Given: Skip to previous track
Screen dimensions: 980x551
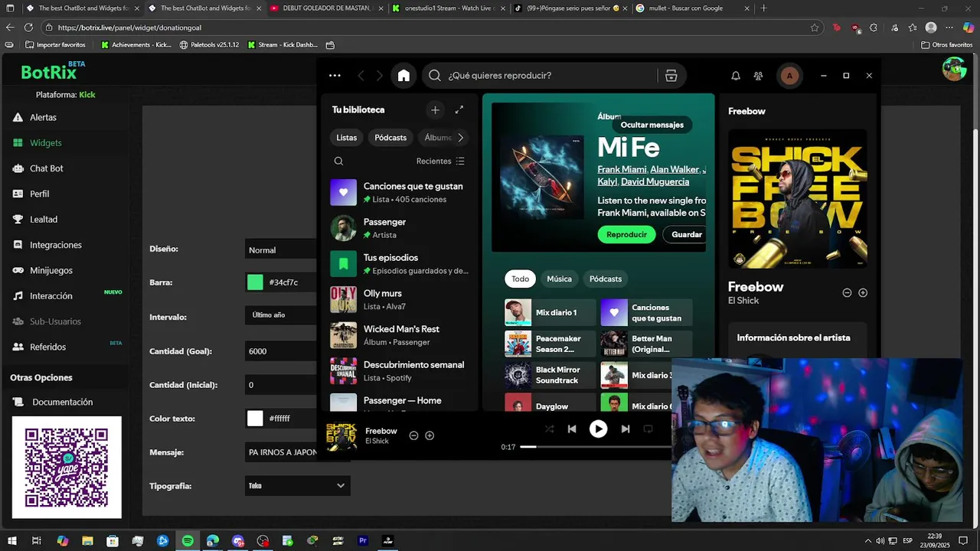Looking at the screenshot, I should click(x=572, y=429).
